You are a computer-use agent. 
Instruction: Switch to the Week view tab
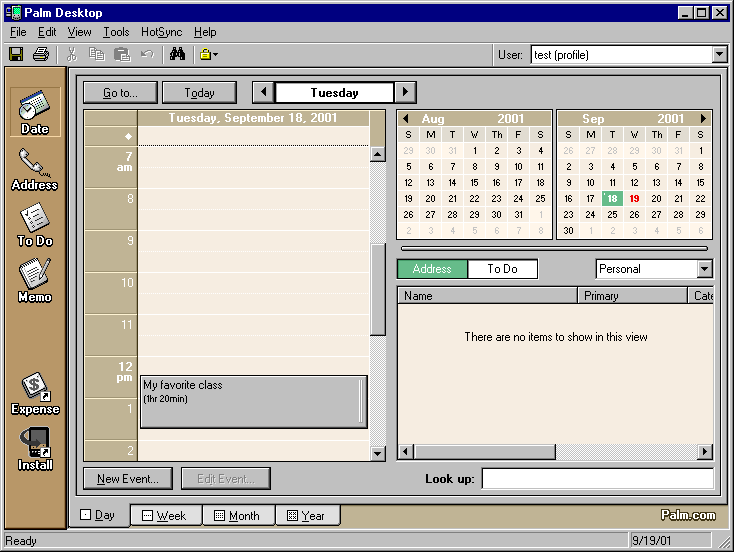tap(165, 515)
